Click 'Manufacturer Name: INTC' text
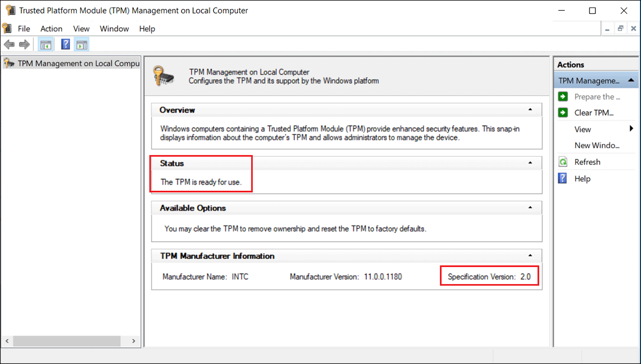Viewport: 641px width, 364px height. [x=205, y=277]
